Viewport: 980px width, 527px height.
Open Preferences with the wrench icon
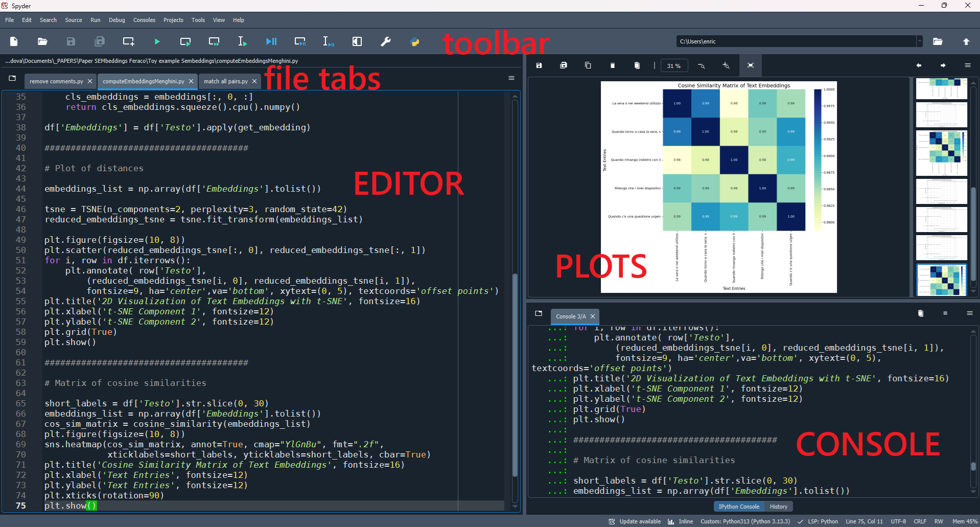click(x=386, y=41)
